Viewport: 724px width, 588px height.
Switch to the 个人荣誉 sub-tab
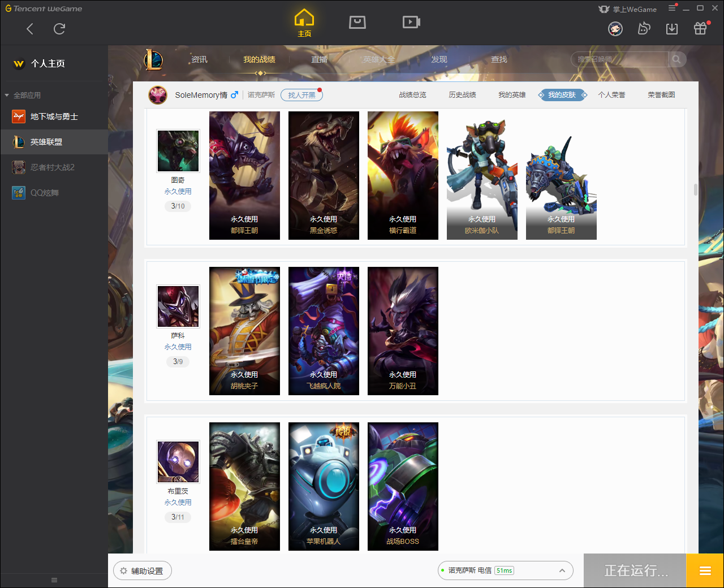pos(611,95)
